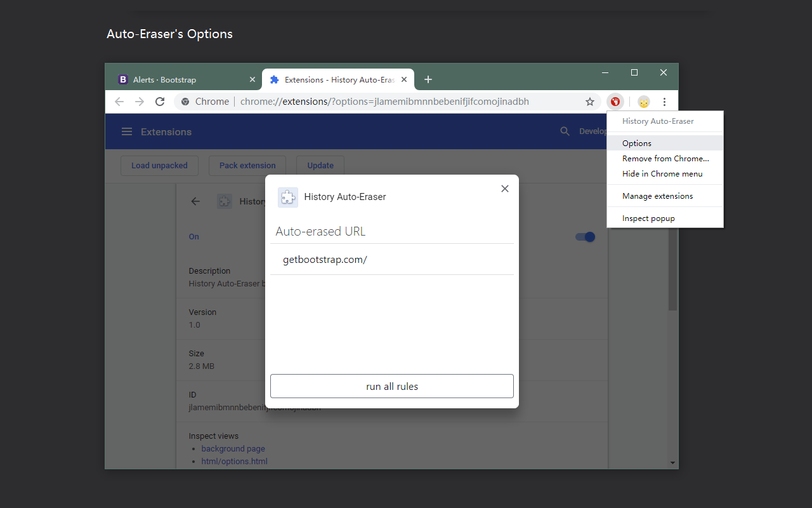The width and height of the screenshot is (812, 508).
Task: Close the Extensions - History Auto-Eraser tab
Action: tap(404, 79)
